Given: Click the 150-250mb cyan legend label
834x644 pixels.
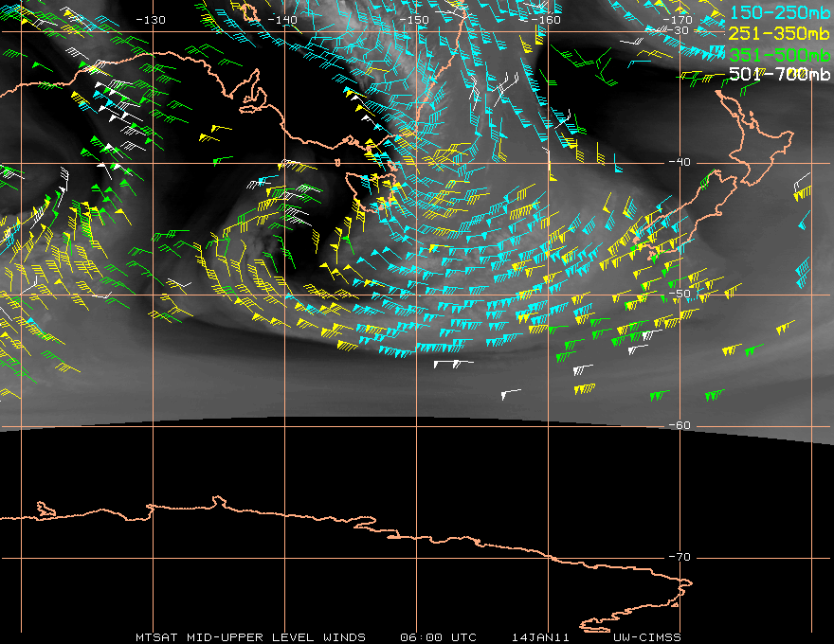Looking at the screenshot, I should pos(780,12).
